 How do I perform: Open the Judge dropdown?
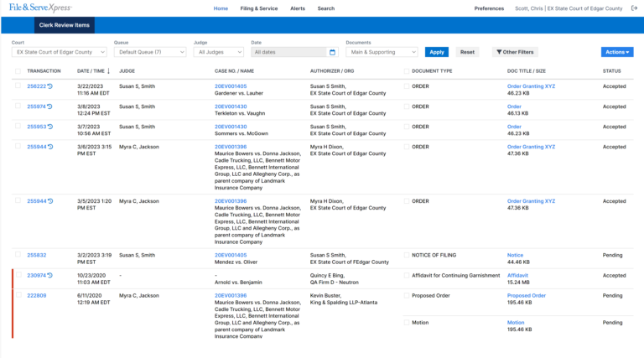[x=220, y=52]
